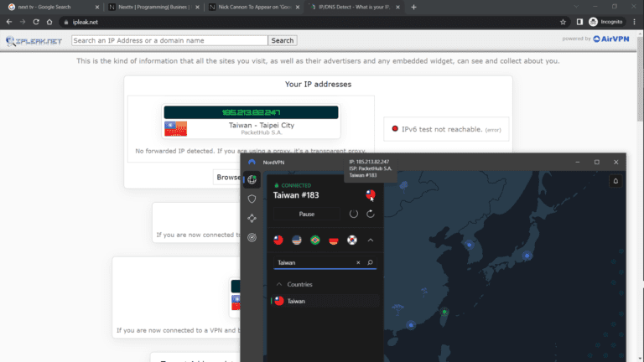This screenshot has width=644, height=362.
Task: Select the South Korea flag in recent connections
Action: 352,240
